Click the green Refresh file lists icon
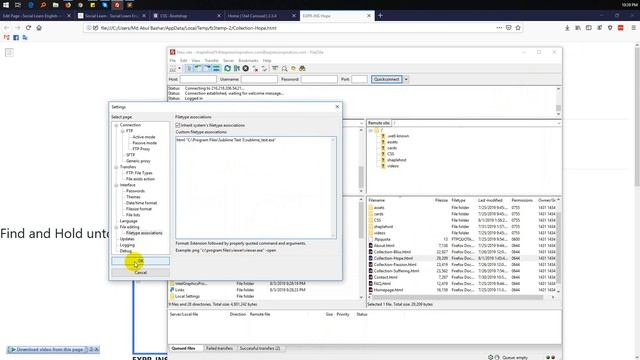 coord(227,69)
